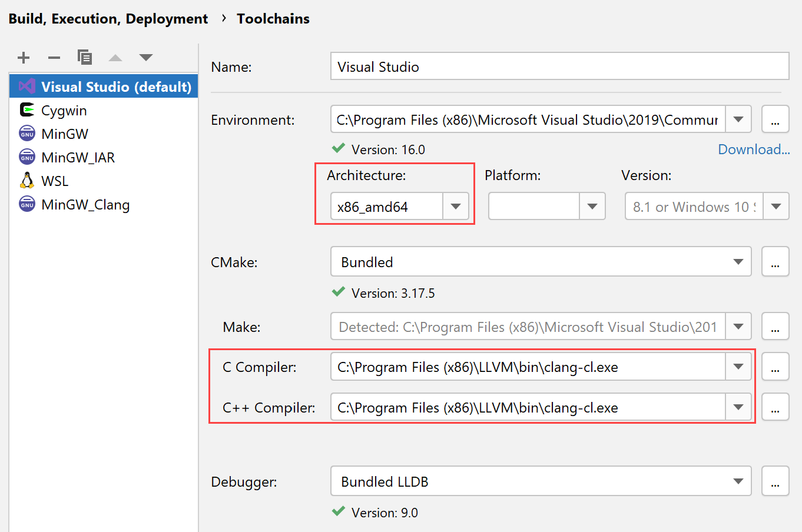Open the Toolchains breadcrumb item

tap(273, 18)
